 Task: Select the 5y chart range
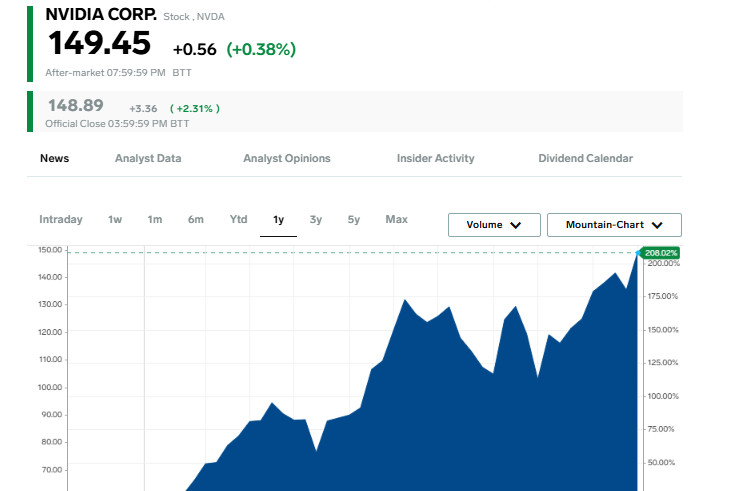pyautogui.click(x=353, y=220)
